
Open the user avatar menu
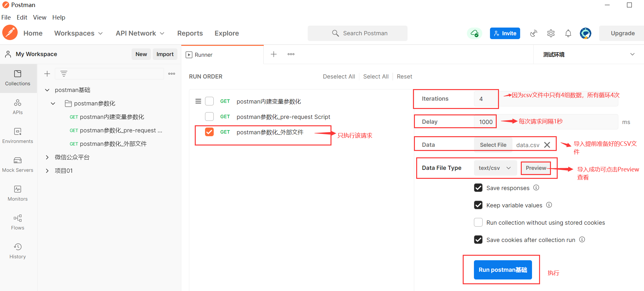(586, 33)
